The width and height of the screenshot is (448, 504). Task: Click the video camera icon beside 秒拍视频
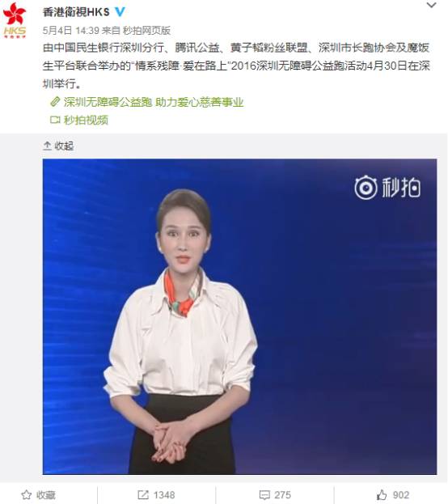pyautogui.click(x=55, y=120)
